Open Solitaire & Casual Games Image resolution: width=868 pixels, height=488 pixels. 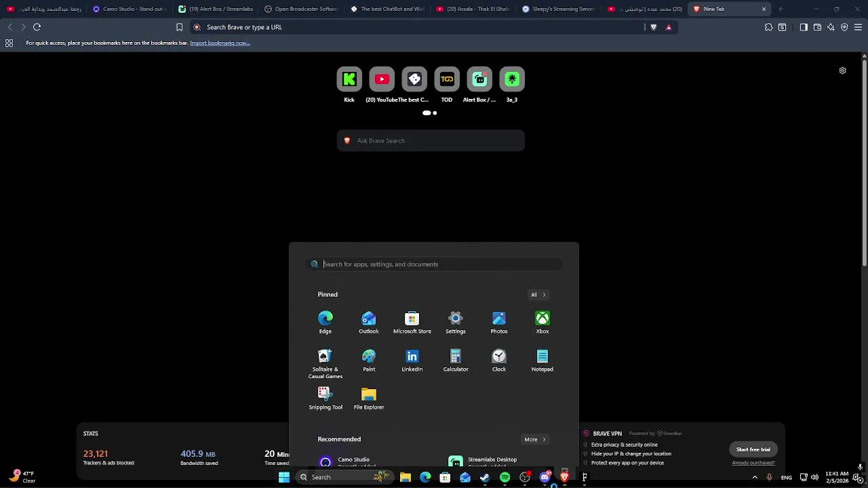tap(325, 364)
